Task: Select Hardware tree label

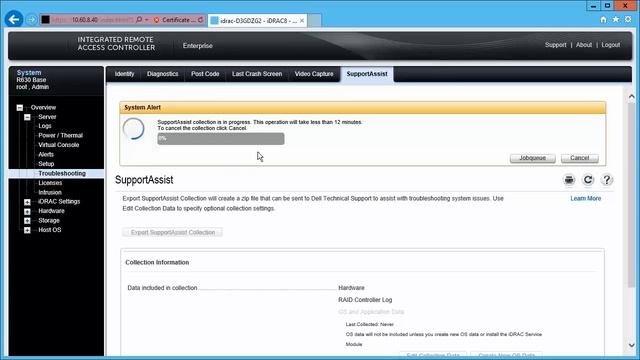Action: 51,211
